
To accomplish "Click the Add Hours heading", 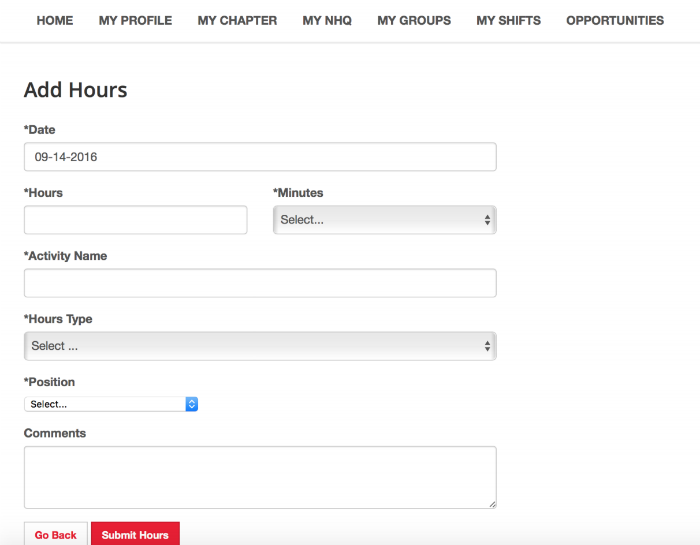I will click(75, 90).
